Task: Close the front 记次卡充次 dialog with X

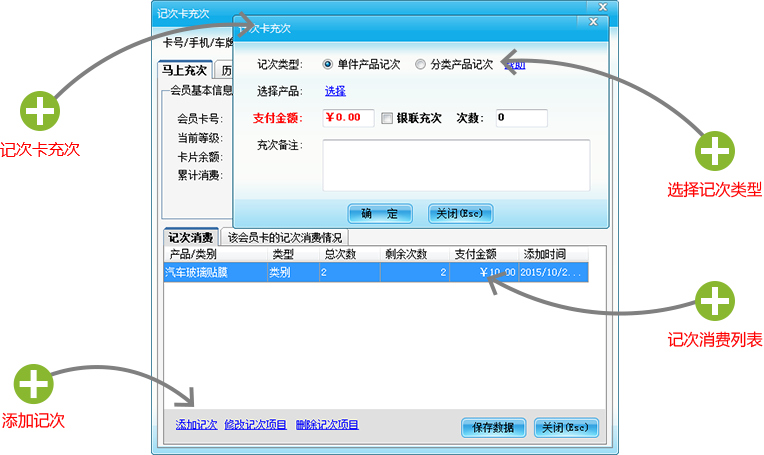Action: [593, 22]
